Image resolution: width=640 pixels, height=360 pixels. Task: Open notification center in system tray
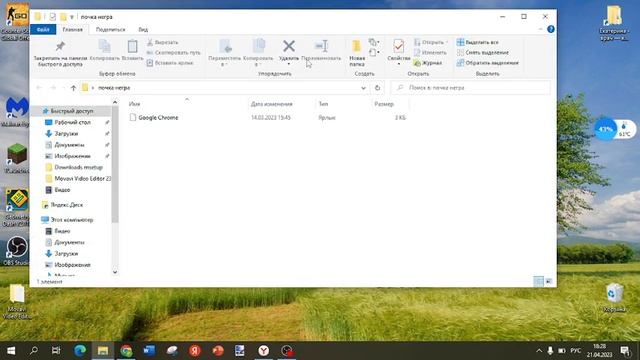(x=625, y=351)
